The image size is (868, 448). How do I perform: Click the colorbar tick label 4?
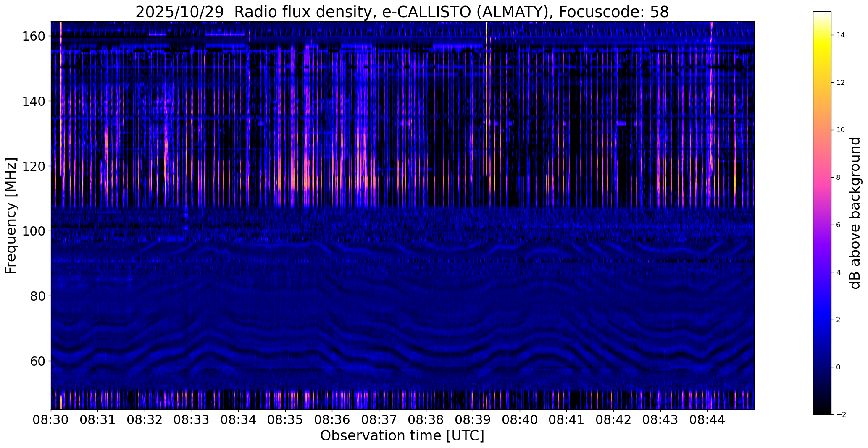[x=838, y=272]
